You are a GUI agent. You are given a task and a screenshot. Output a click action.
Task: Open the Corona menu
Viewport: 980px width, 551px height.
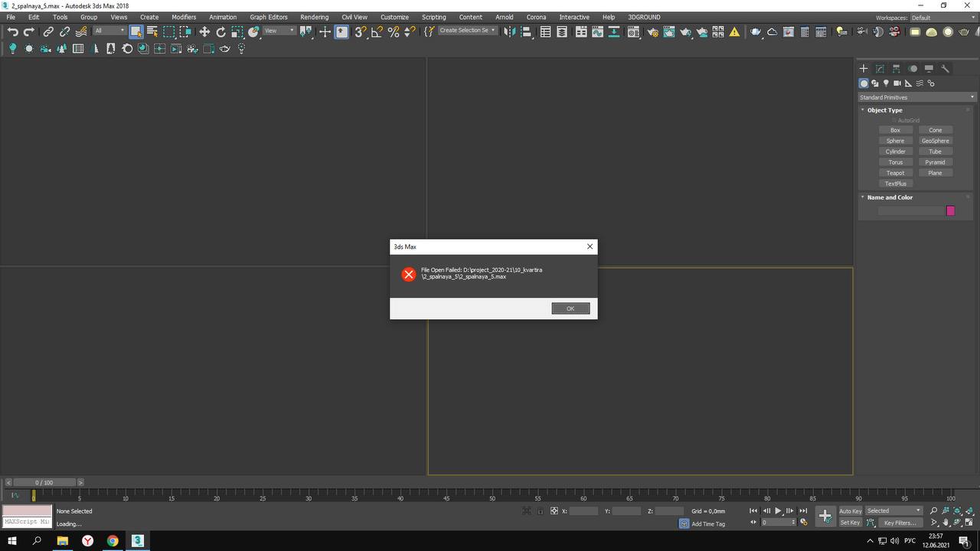(536, 17)
